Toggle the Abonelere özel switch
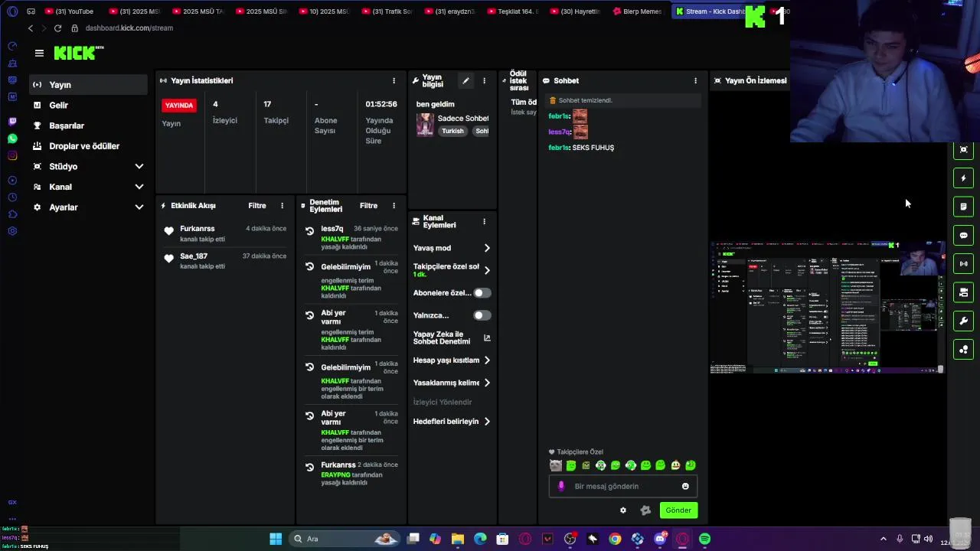The width and height of the screenshot is (980, 551). pos(482,293)
